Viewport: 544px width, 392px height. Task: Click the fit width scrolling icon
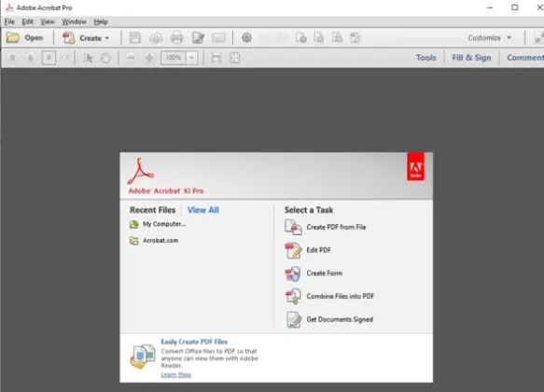(x=216, y=58)
